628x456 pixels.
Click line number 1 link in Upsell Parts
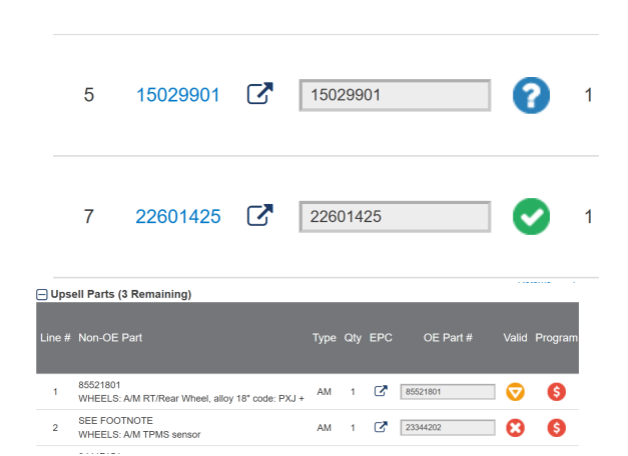pos(55,391)
